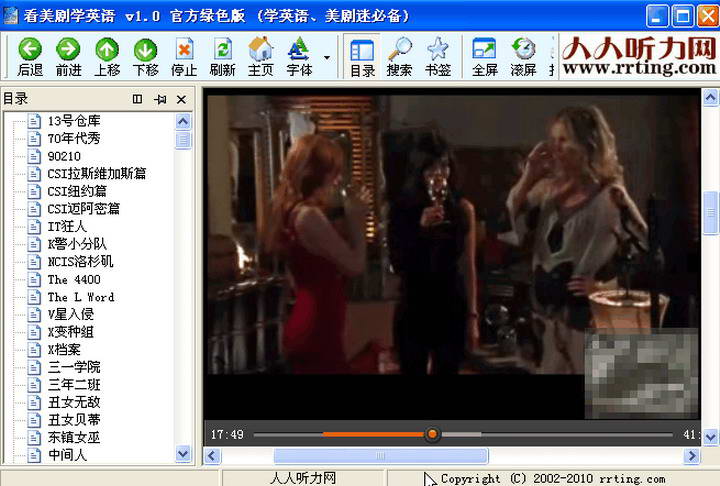The image size is (720, 486).
Task: Click horizontal scrollbar left arrow
Action: click(x=212, y=456)
